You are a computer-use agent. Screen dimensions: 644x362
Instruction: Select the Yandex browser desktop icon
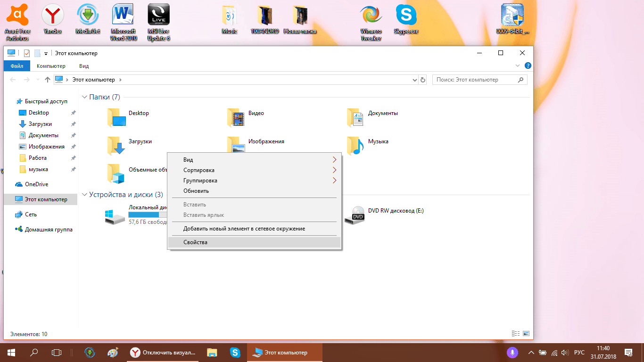pyautogui.click(x=53, y=19)
